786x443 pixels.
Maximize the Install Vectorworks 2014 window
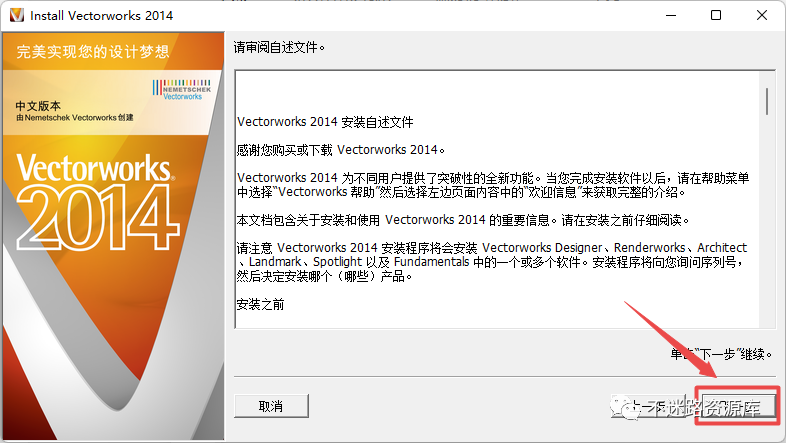(x=716, y=16)
